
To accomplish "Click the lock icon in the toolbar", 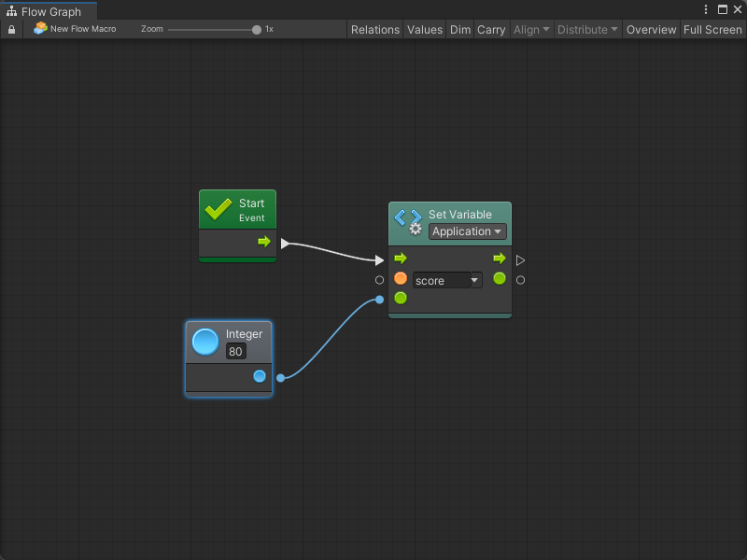I will click(x=11, y=30).
